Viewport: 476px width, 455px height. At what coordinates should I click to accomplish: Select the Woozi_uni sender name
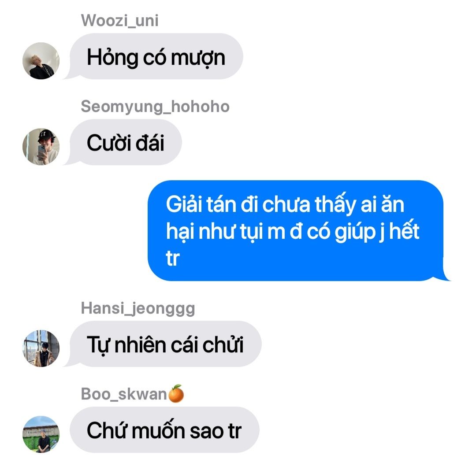(119, 21)
